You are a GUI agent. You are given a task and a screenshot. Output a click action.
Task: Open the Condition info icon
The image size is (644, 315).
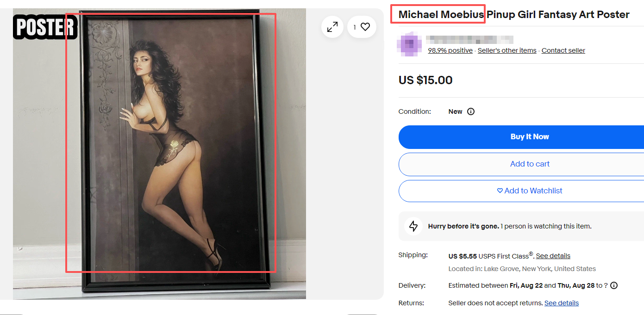[x=471, y=111]
